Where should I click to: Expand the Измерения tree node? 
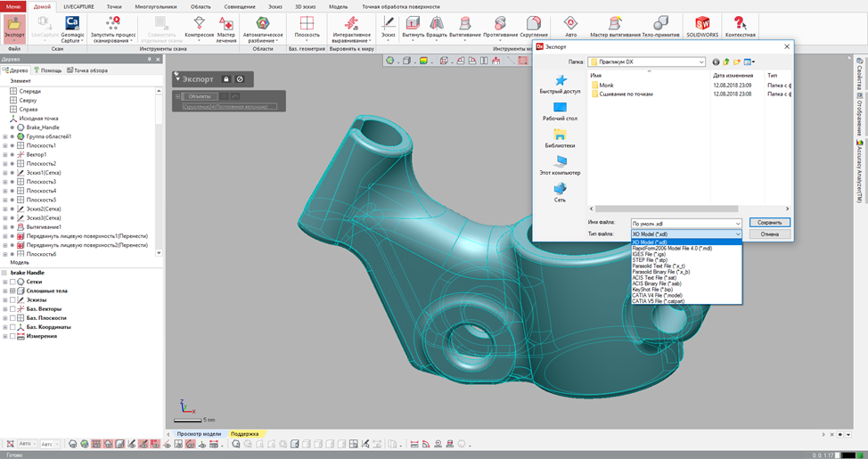point(5,336)
